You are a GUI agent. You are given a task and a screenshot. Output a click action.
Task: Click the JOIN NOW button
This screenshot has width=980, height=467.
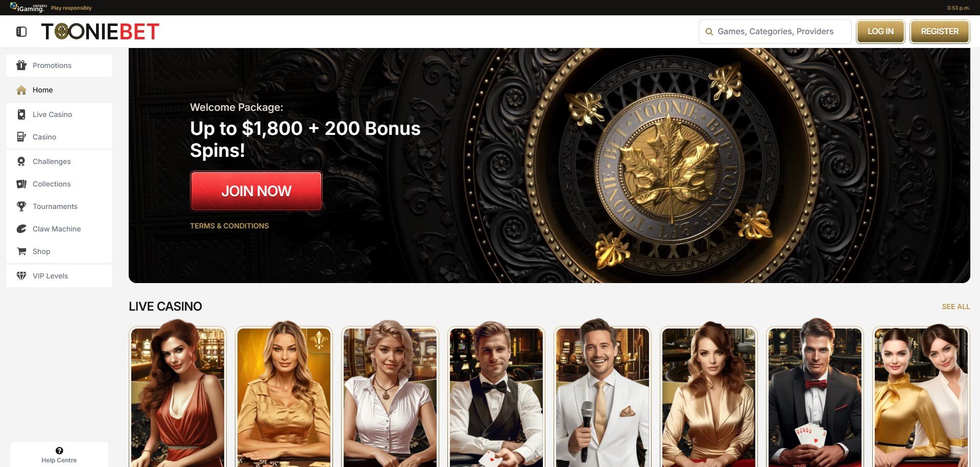coord(256,191)
